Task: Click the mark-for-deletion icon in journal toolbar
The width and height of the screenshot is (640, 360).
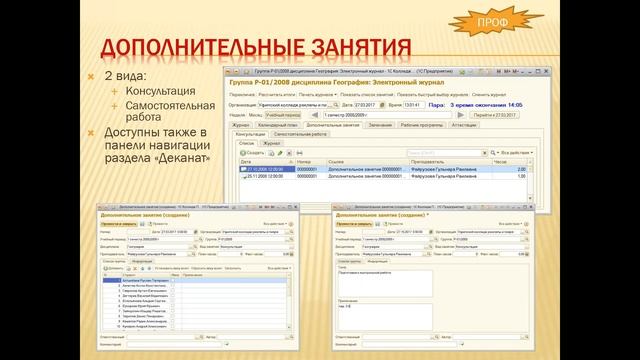Action: 289,153
